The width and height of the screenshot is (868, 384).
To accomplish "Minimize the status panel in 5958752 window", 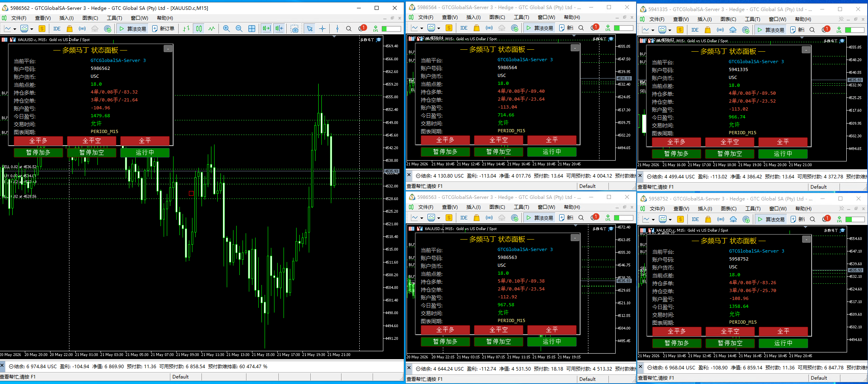I will (x=806, y=239).
